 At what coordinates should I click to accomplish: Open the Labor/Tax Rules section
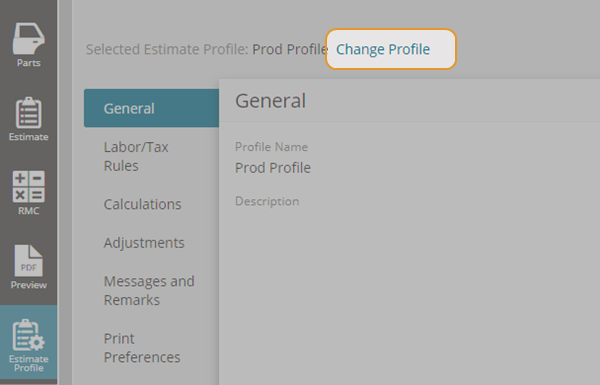[136, 157]
